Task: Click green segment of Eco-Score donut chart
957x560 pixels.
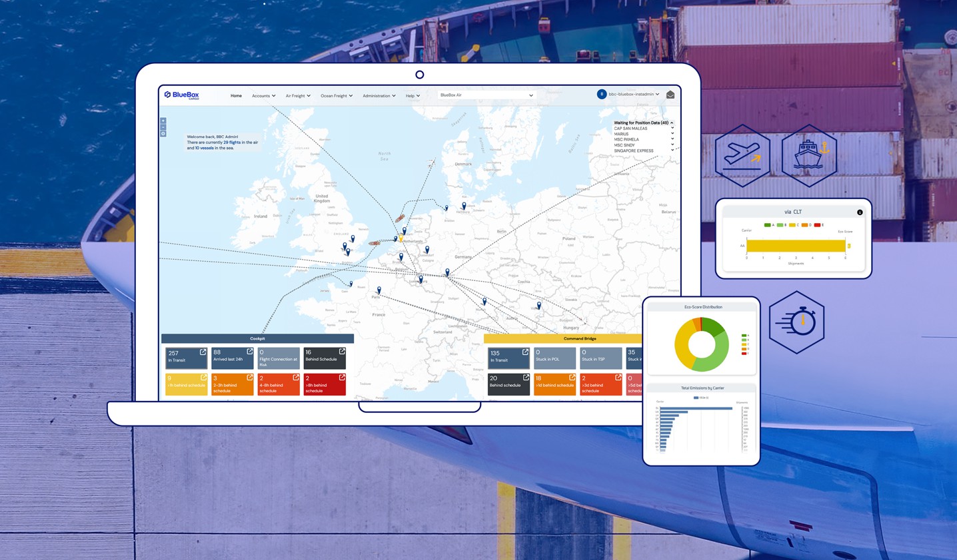Action: pyautogui.click(x=718, y=355)
